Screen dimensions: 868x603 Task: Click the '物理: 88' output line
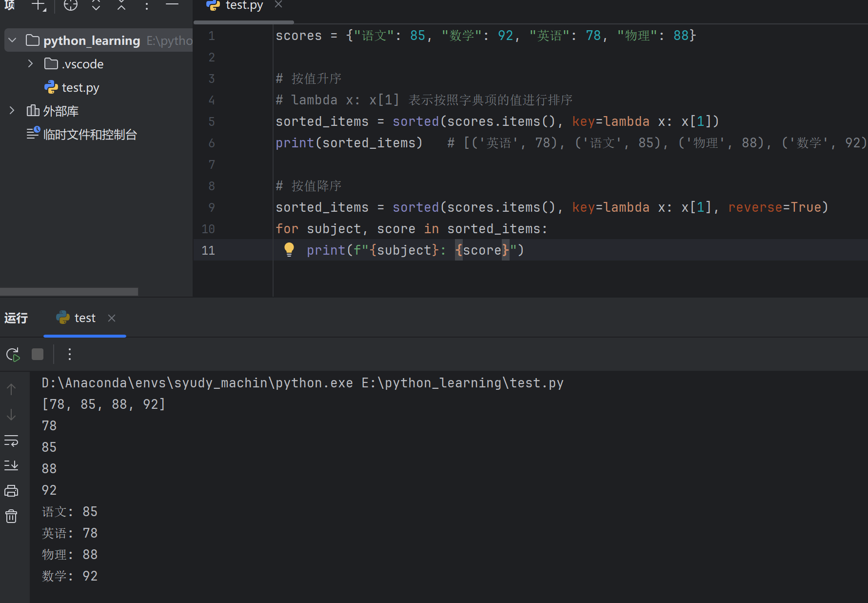(x=70, y=555)
